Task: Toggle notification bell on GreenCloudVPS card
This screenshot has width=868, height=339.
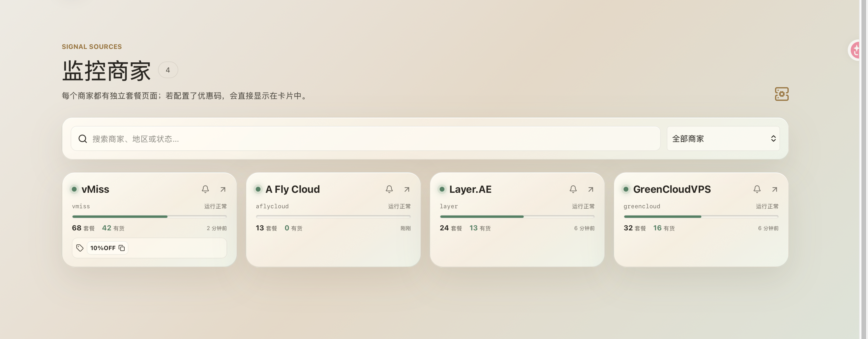Action: pyautogui.click(x=757, y=189)
